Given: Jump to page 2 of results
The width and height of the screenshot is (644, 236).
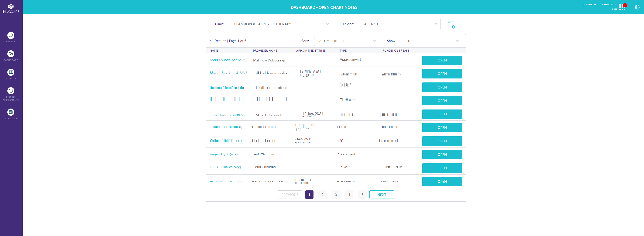Looking at the screenshot, I should [323, 195].
